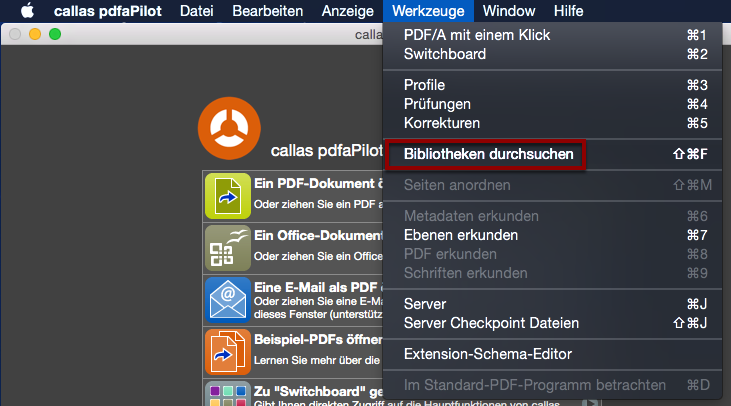Screen dimensions: 731x406
Task: Open the Hilfe menu
Action: (568, 11)
